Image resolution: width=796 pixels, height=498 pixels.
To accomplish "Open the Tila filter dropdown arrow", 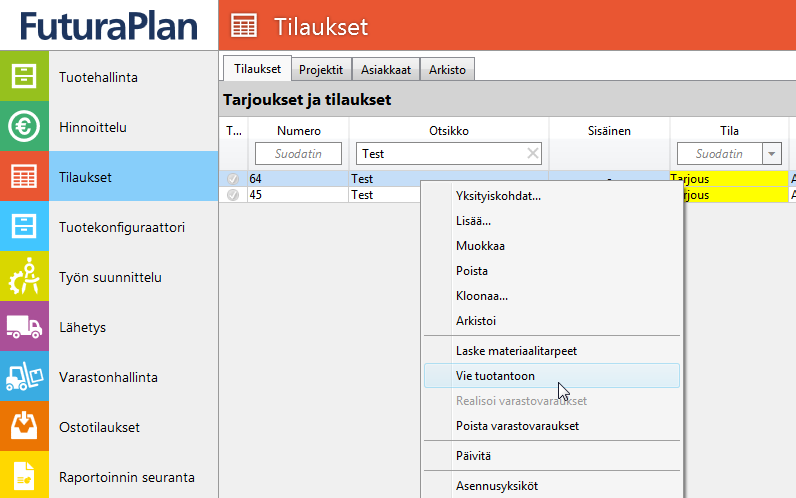I will pyautogui.click(x=772, y=154).
